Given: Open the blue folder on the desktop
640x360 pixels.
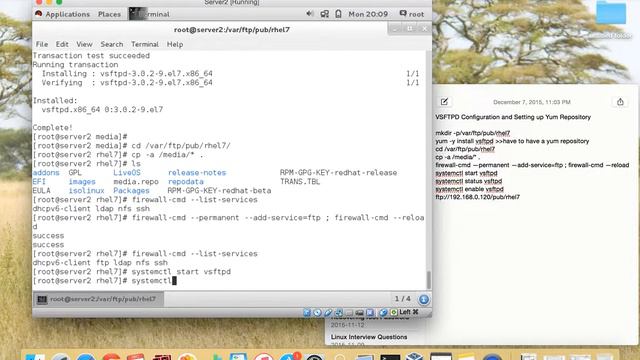Looking at the screenshot, I should pyautogui.click(x=611, y=13).
